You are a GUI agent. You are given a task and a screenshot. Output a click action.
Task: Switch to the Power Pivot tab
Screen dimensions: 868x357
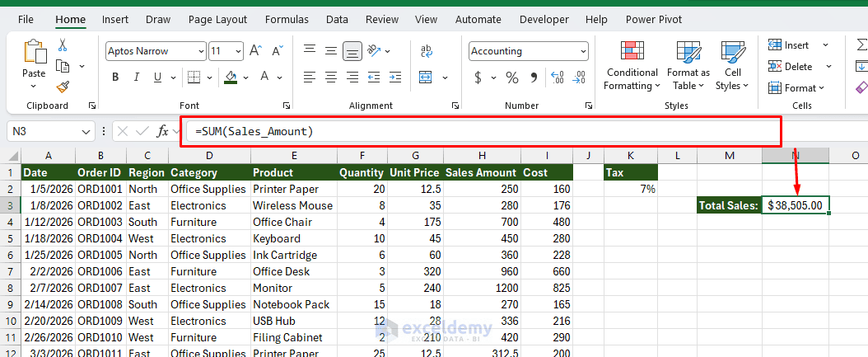click(654, 20)
